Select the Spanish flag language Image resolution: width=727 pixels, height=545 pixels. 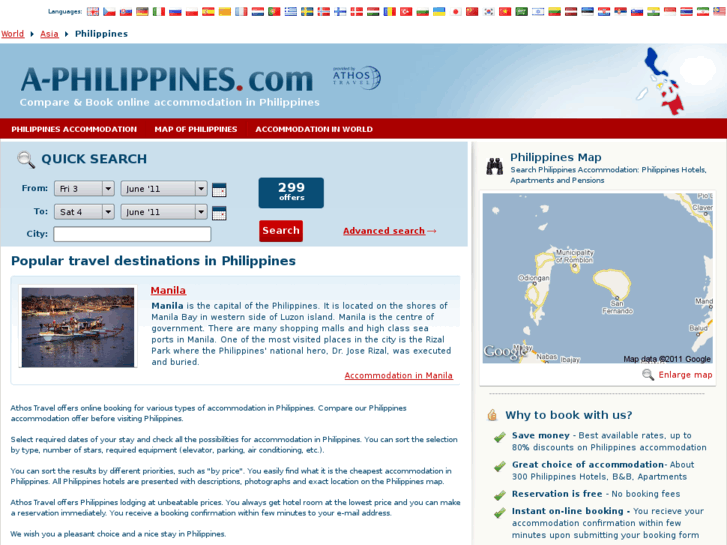coord(208,12)
